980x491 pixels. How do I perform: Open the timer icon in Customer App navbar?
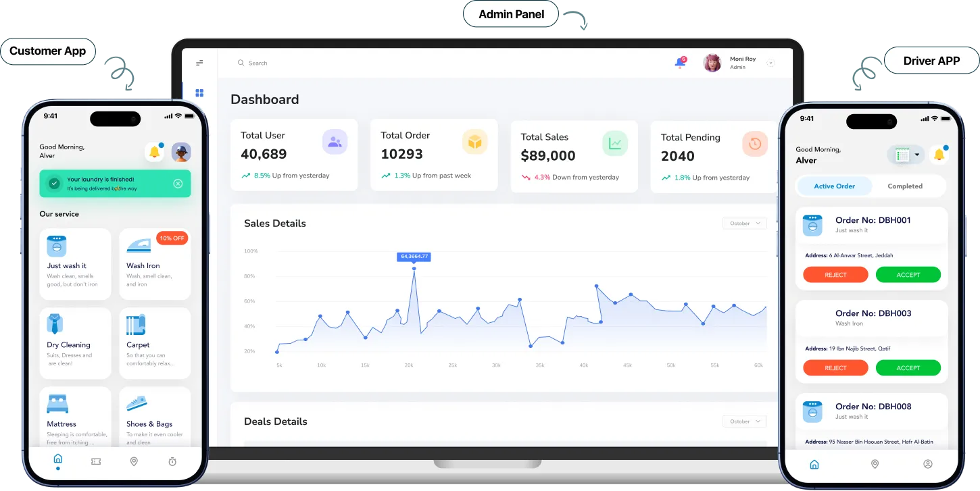coord(172,461)
